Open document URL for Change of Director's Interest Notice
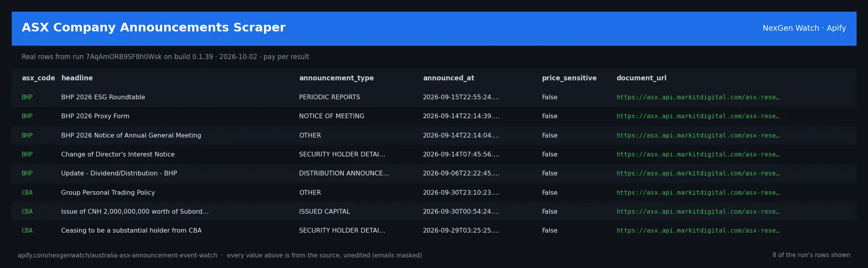 698,154
